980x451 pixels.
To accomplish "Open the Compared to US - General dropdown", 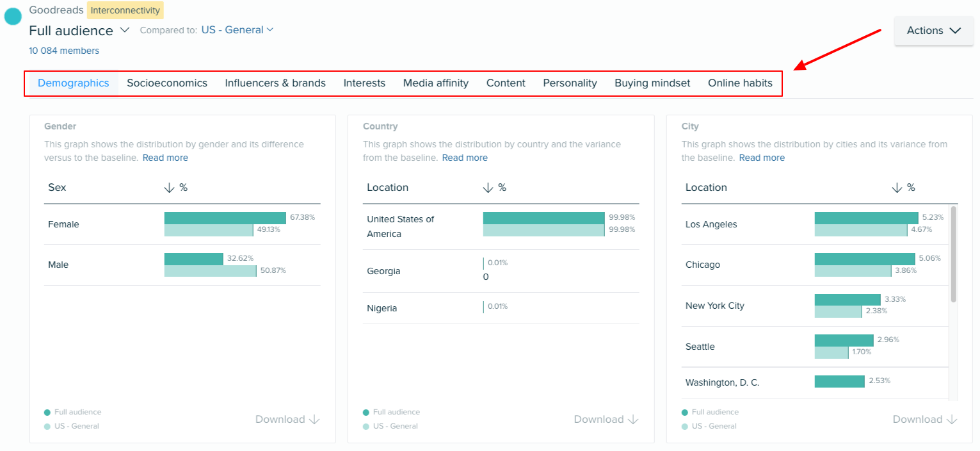I will 237,29.
